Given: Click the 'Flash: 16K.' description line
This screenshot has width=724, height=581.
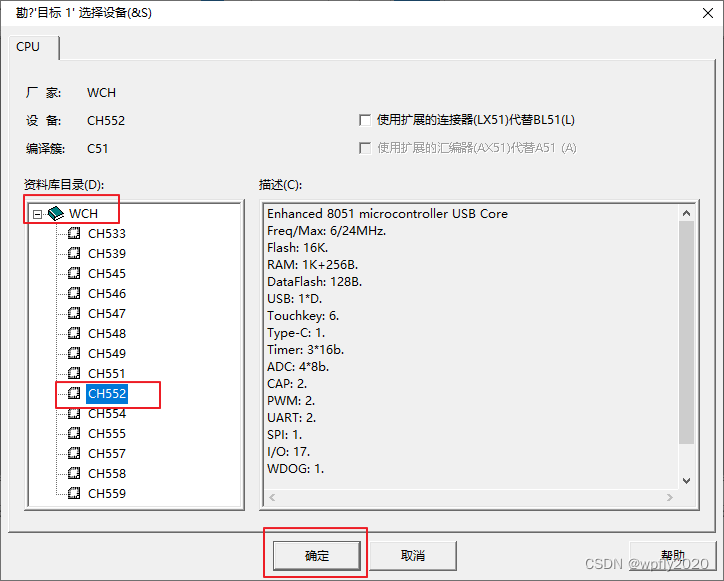Looking at the screenshot, I should [x=297, y=248].
